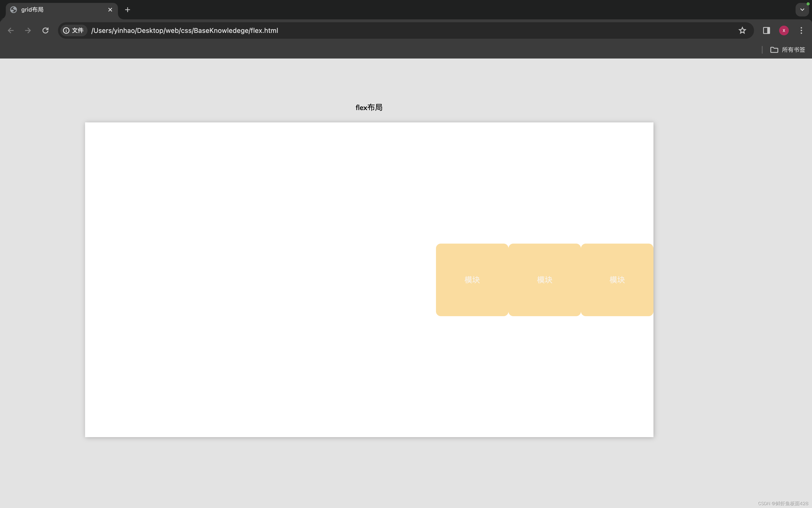Bookmark this page with the star icon
The image size is (812, 508).
tap(742, 30)
